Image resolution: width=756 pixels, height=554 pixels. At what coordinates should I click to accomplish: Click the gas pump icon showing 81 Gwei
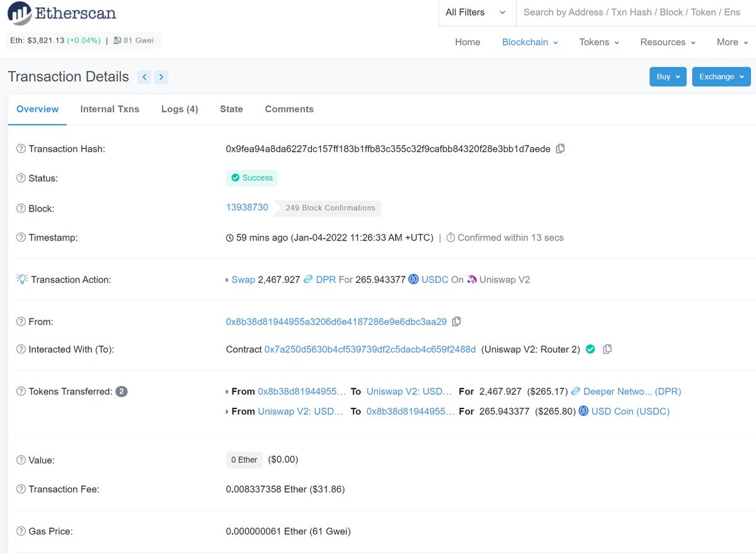117,40
